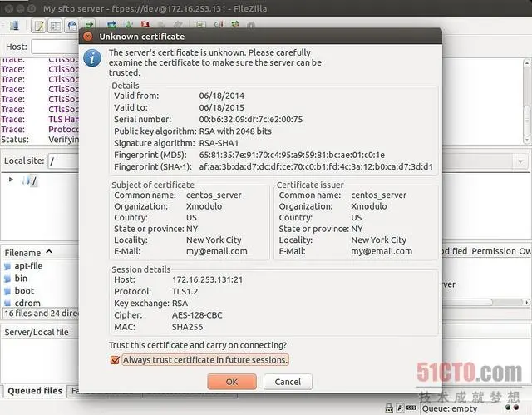The width and height of the screenshot is (532, 415).
Task: Click serial number 00:b6:32:09:df:7c:e2:00:75
Action: [x=251, y=120]
